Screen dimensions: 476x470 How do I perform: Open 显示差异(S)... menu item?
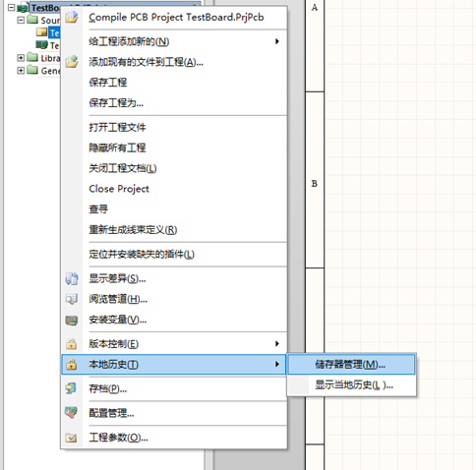tap(174, 278)
